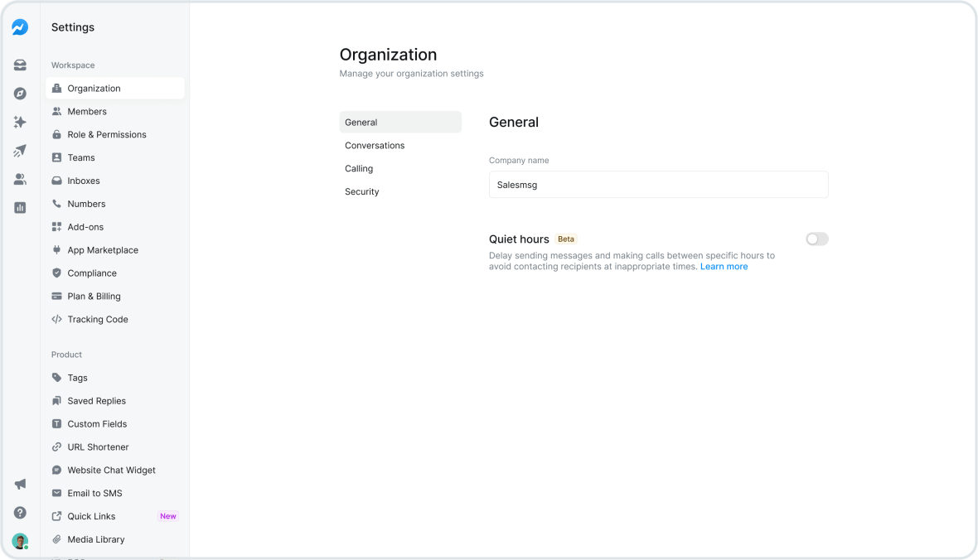Open the Quick Links settings entry
The image size is (978, 560).
[93, 516]
